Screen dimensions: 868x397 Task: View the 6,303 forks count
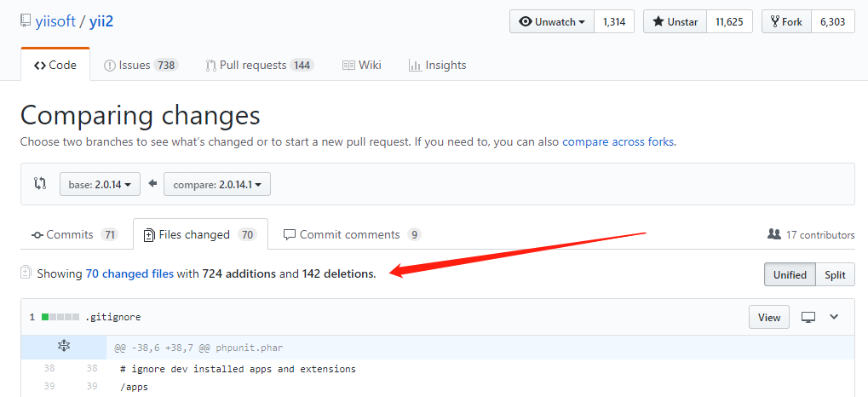click(832, 22)
